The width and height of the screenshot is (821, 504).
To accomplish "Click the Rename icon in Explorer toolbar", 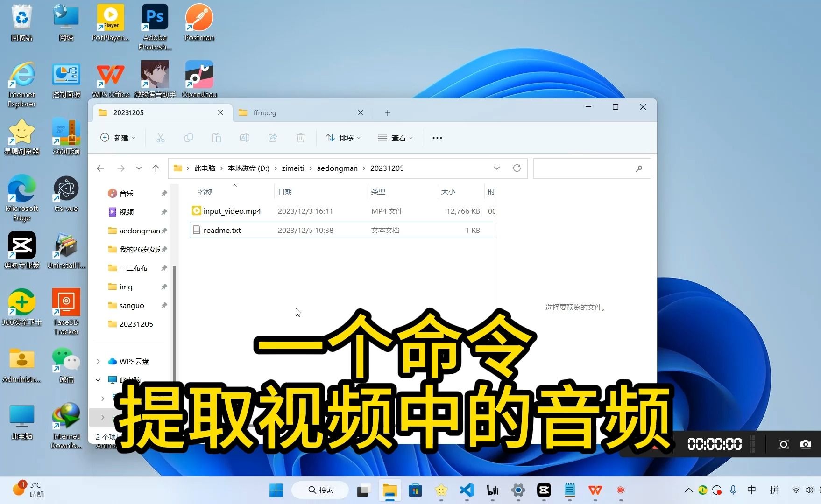I will click(x=244, y=138).
